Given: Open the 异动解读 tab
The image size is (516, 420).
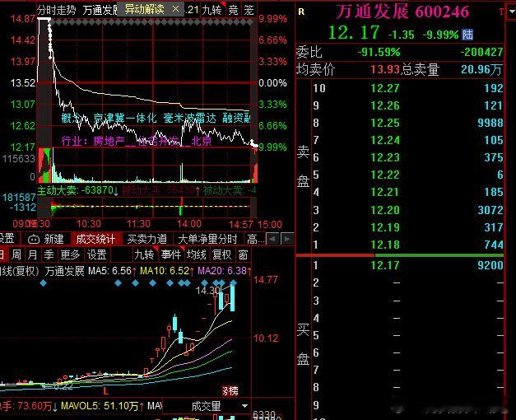Looking at the screenshot, I should click(x=145, y=9).
